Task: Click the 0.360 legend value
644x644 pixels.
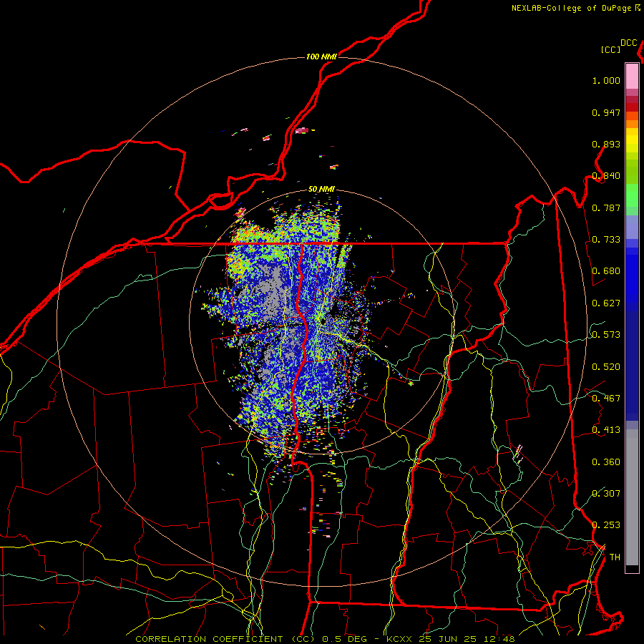Action: click(x=606, y=462)
